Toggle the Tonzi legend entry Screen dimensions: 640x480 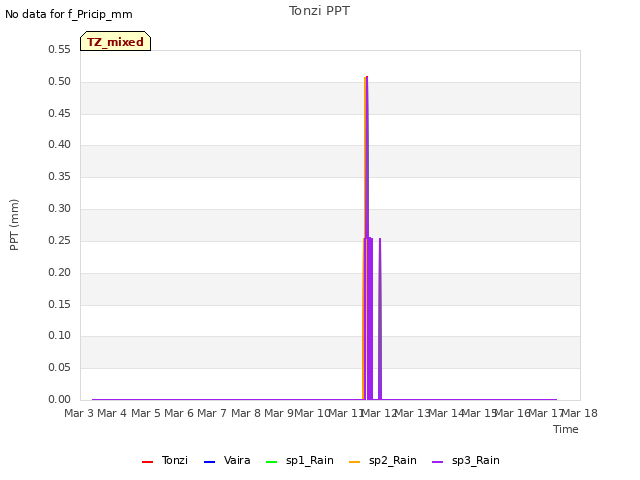pos(165,460)
